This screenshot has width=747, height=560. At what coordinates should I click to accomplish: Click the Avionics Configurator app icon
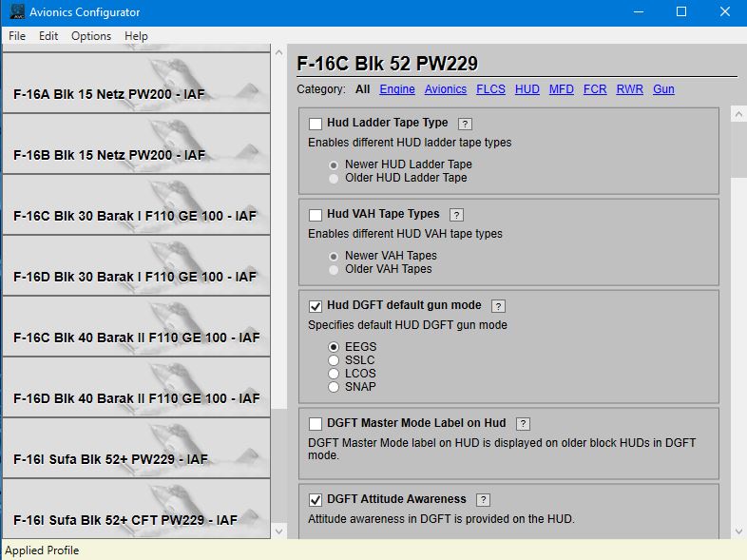tap(17, 11)
